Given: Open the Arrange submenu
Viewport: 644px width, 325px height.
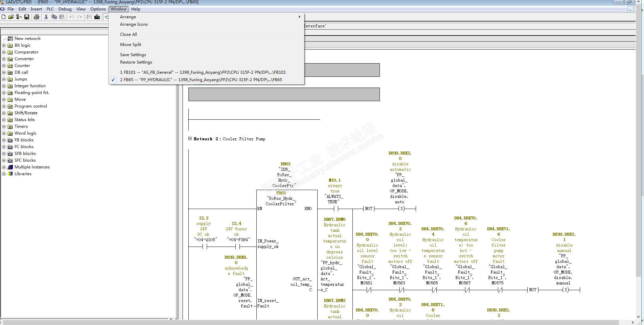Looking at the screenshot, I should point(206,17).
